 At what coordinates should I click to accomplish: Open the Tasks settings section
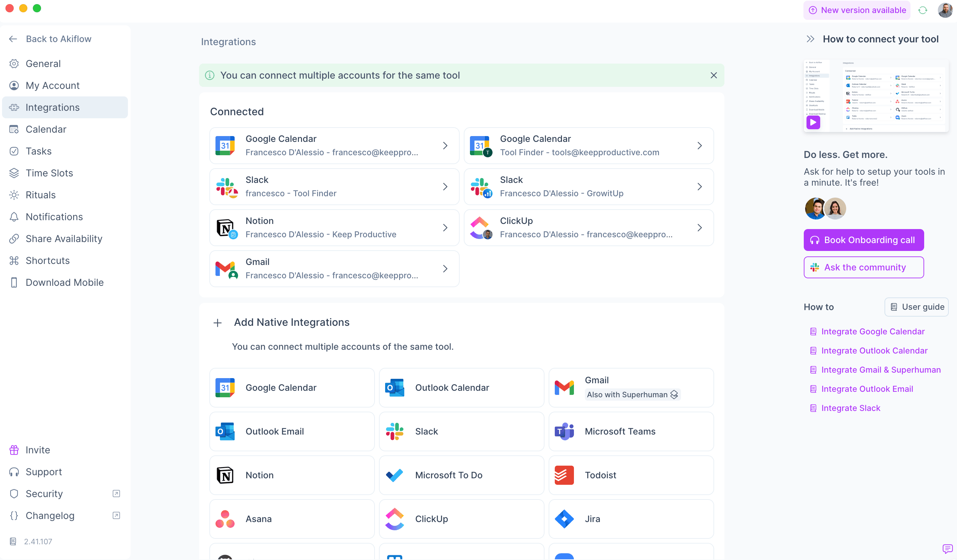(x=38, y=151)
